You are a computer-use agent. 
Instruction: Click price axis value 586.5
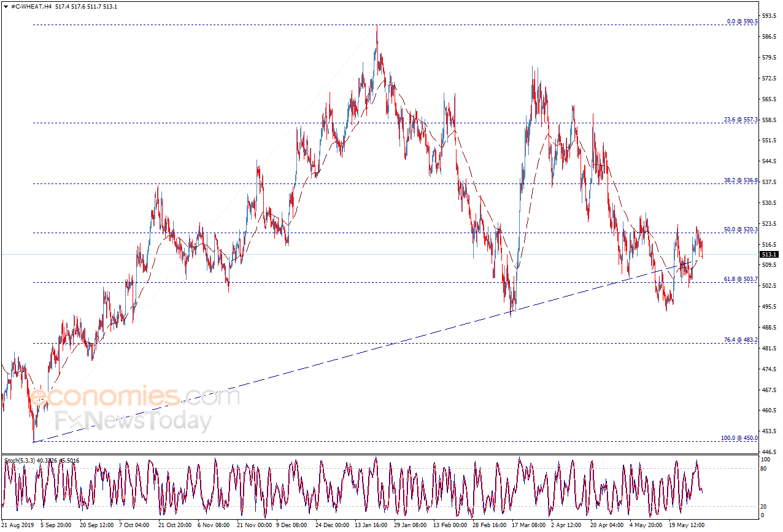click(769, 37)
